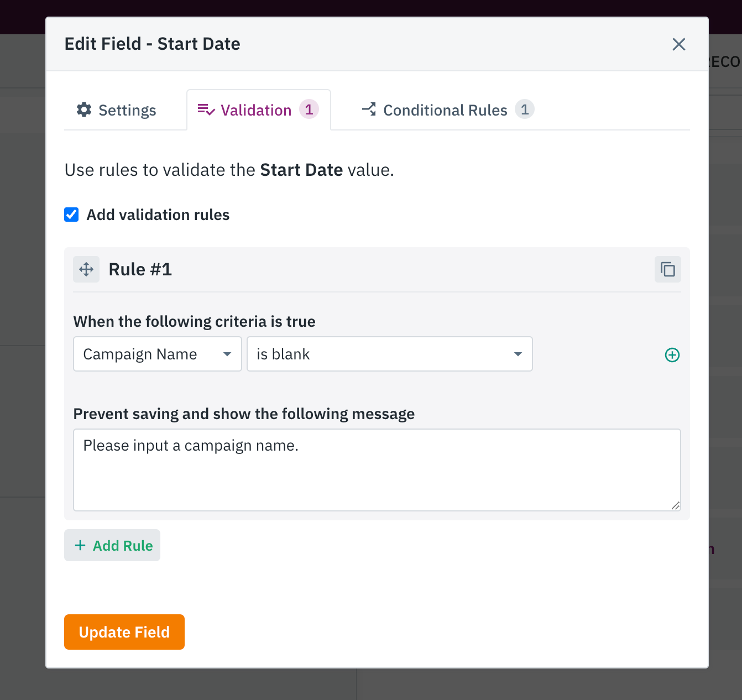Click the 'Add validation rules' label text
Screen dimensions: 742x700
[x=158, y=215]
